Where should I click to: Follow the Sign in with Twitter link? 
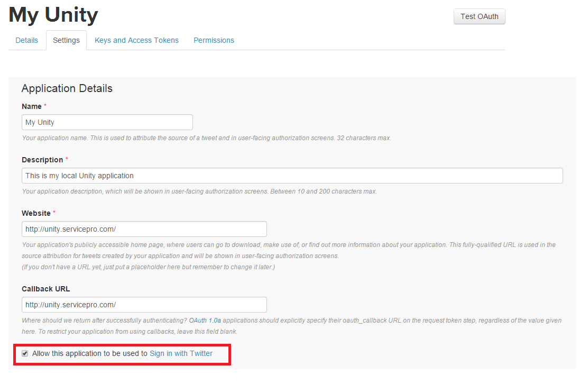pos(181,353)
